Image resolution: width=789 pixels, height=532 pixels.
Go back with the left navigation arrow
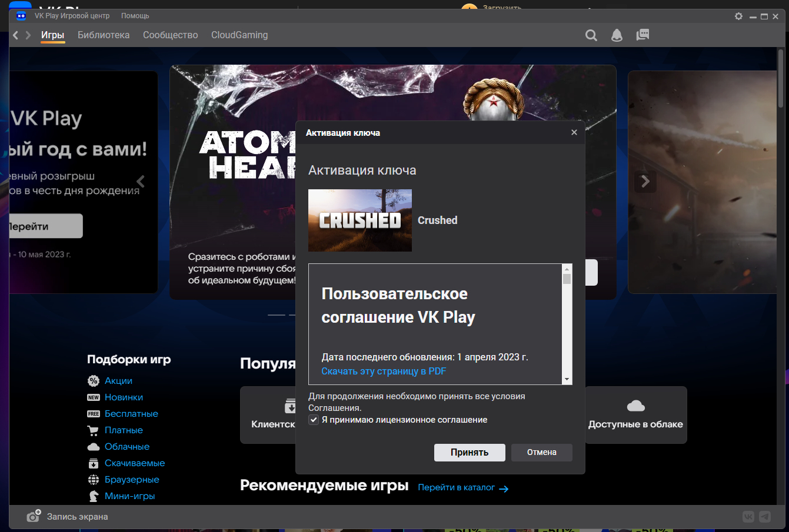[x=16, y=35]
